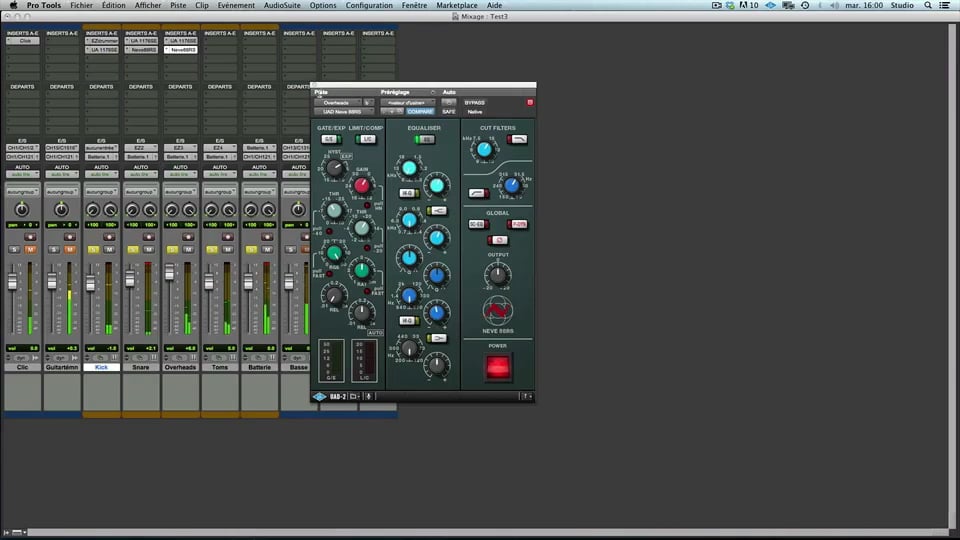Click the display mirroring icon in menu bar
Screen dimensions: 960x540
[788, 5]
